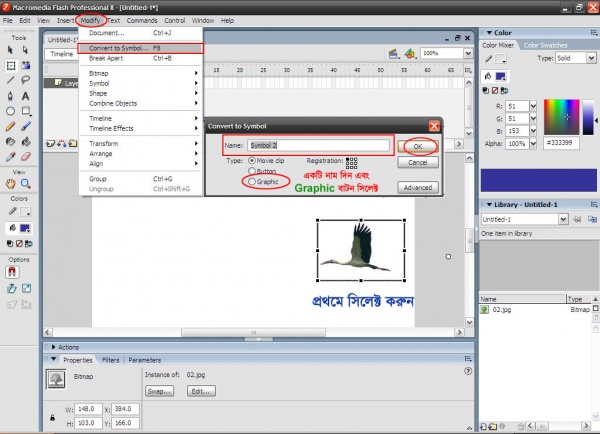
Task: Select the Lasso tool
Action: pyautogui.click(x=26, y=80)
